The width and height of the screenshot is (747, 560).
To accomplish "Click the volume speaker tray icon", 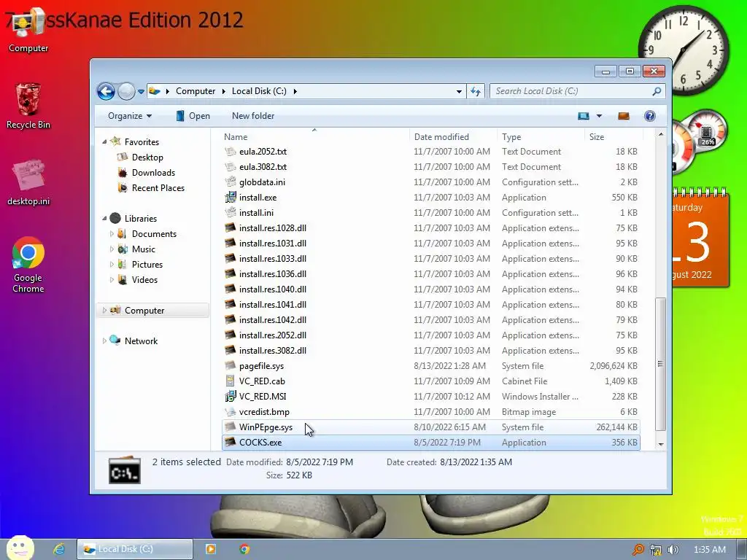I will click(x=673, y=550).
